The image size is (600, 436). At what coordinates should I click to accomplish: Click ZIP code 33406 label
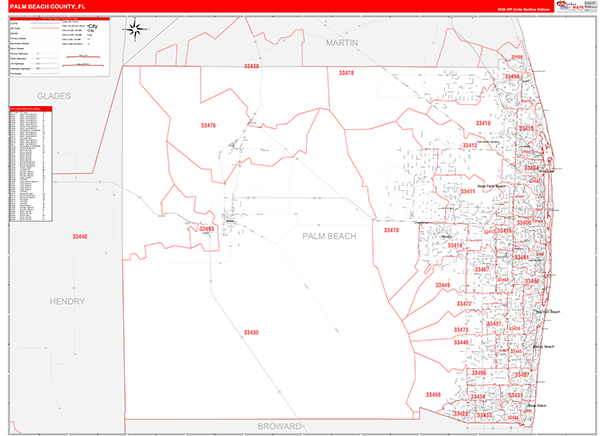pyautogui.click(x=524, y=222)
